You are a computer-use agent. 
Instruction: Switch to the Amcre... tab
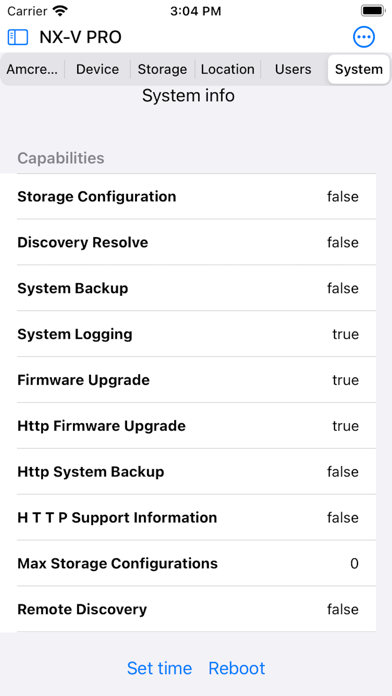tap(32, 69)
